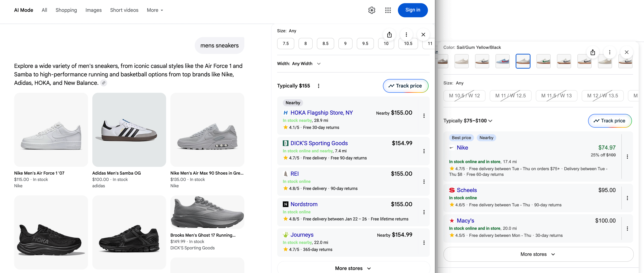Viewport: 644px width, 273px height.
Task: Open the overflow menu next to Scheels
Action: click(x=628, y=198)
